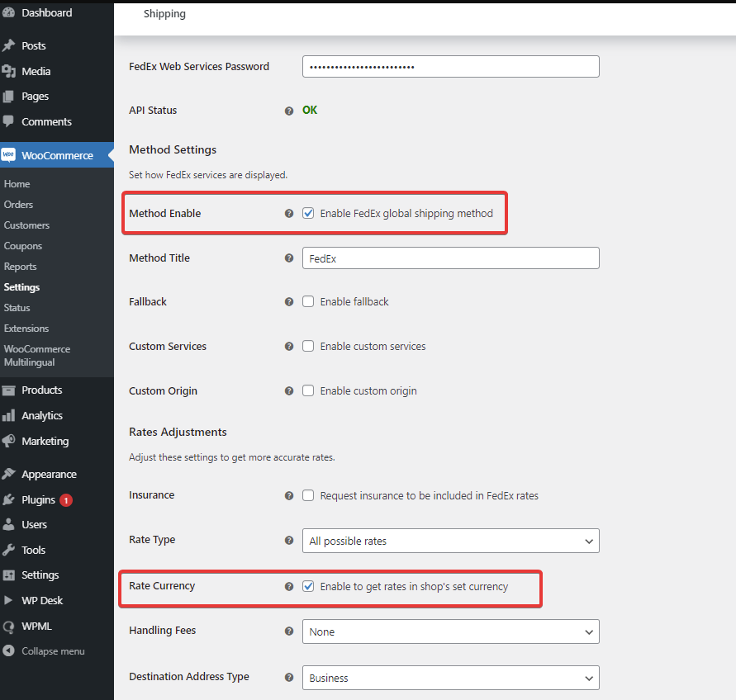Open the Destination Address Type dropdown
The image size is (736, 700).
pos(451,678)
